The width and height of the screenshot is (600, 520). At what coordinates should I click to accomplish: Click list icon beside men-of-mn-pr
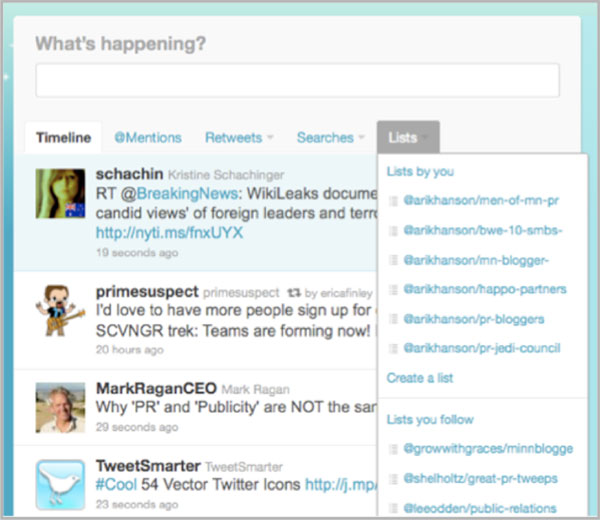pos(393,201)
